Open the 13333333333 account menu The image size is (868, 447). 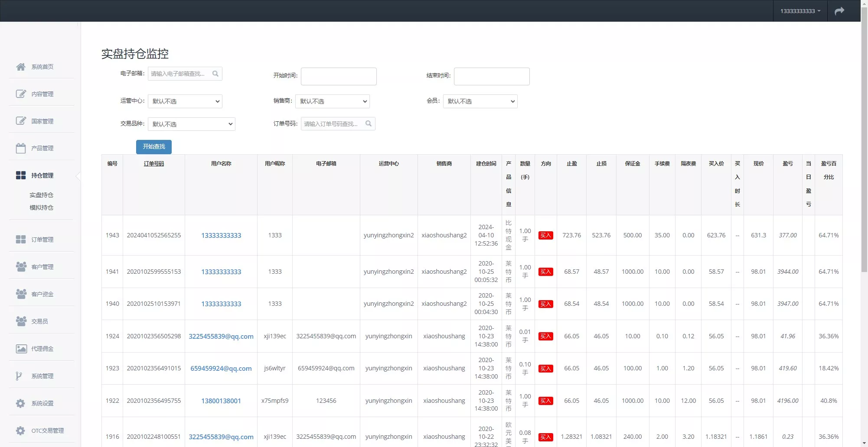pyautogui.click(x=800, y=11)
